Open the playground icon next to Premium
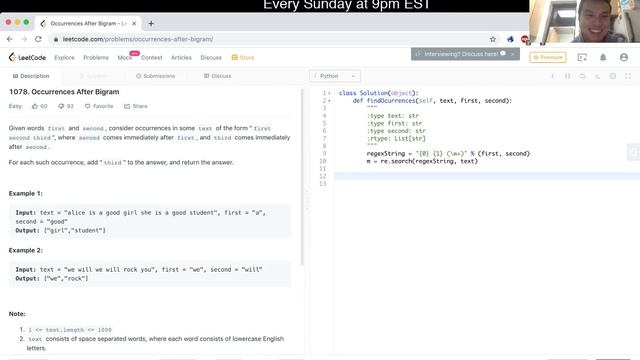The height and width of the screenshot is (360, 640). tap(582, 58)
